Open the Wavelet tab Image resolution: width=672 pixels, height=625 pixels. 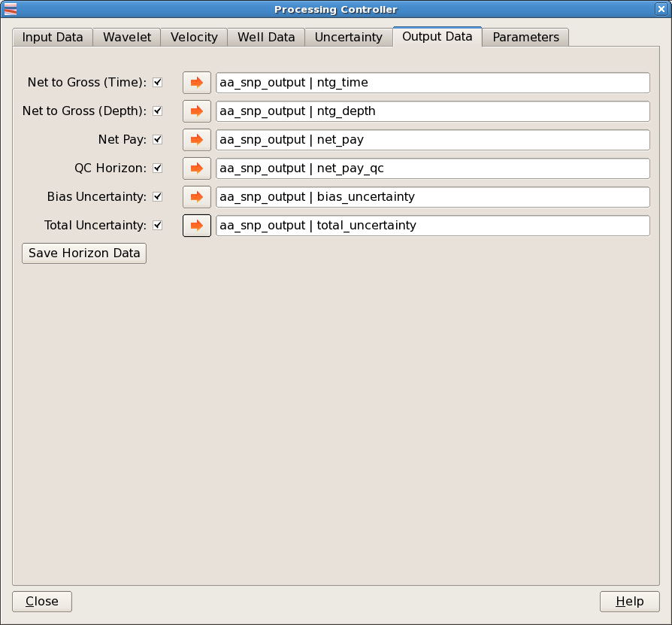(x=127, y=38)
